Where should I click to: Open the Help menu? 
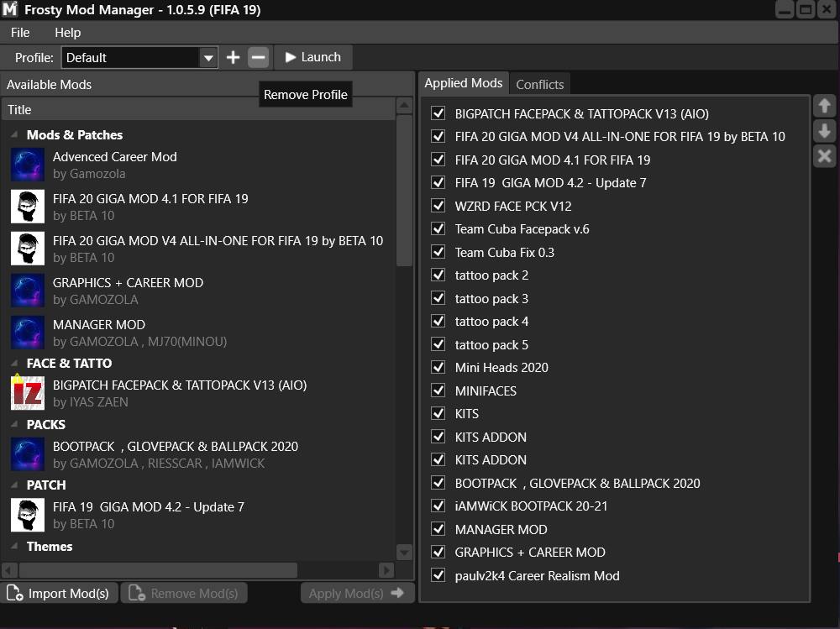(67, 33)
